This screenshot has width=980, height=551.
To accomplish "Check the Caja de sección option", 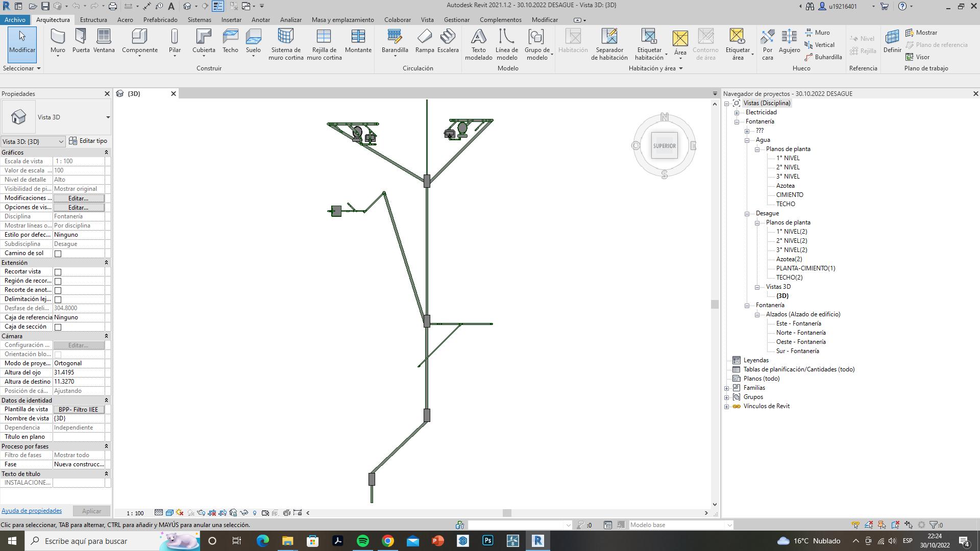I will point(58,327).
